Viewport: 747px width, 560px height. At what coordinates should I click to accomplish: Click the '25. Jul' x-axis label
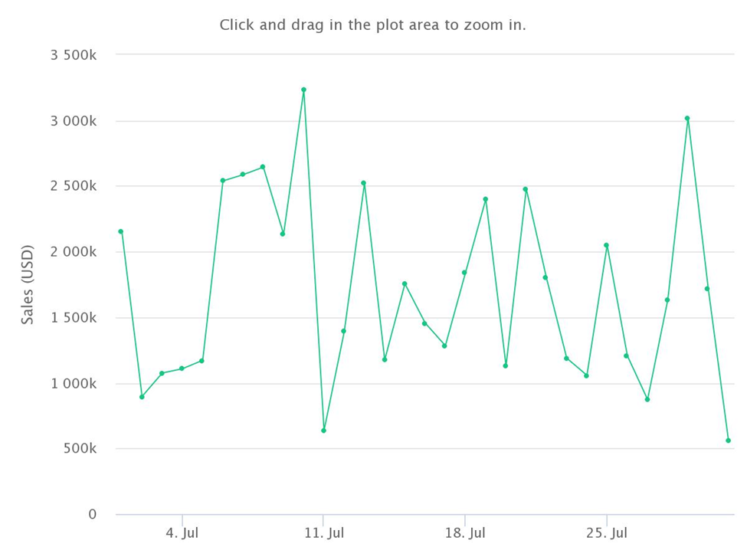607,532
